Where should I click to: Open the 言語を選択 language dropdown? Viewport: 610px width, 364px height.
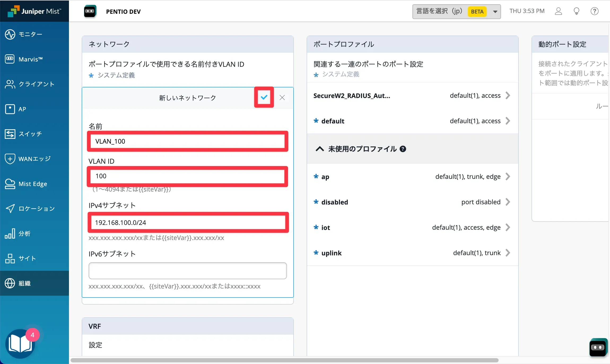[456, 11]
